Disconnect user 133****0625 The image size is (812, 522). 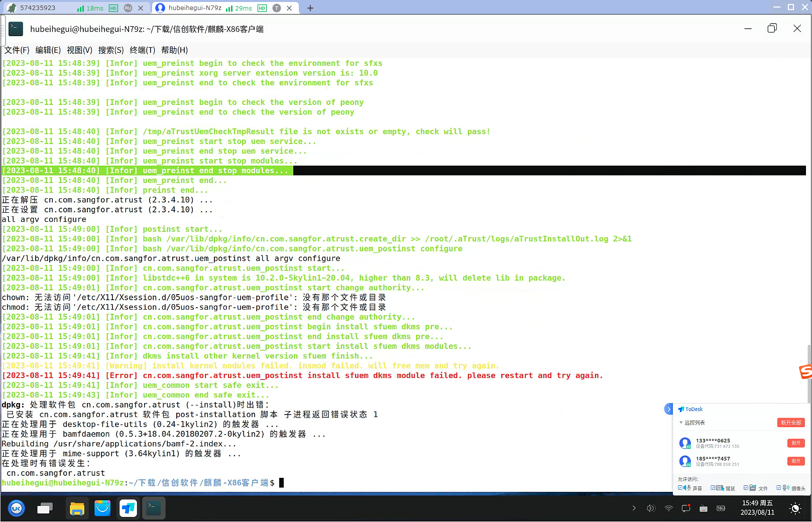click(x=796, y=443)
